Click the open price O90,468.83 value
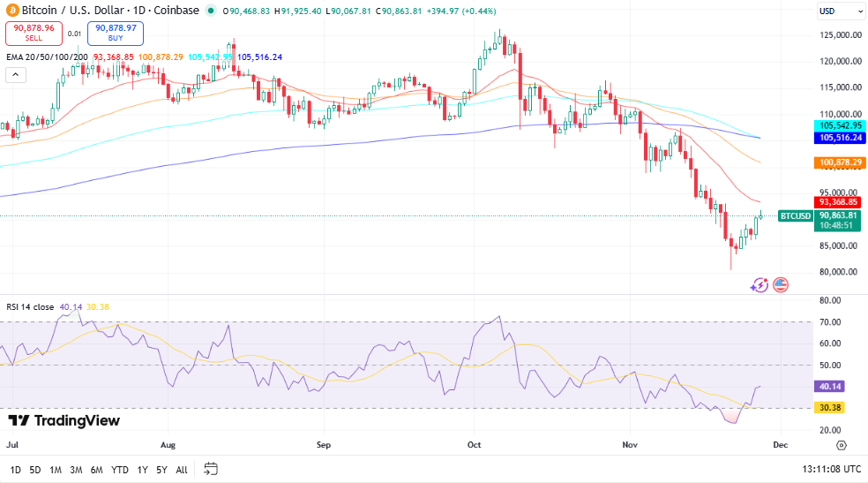Image resolution: width=868 pixels, height=483 pixels. click(246, 11)
